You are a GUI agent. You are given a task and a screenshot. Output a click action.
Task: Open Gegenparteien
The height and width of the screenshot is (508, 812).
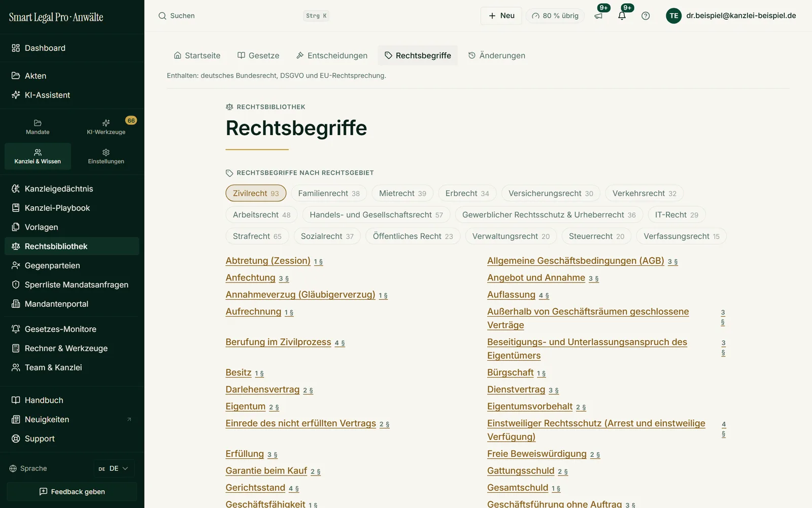72,265
